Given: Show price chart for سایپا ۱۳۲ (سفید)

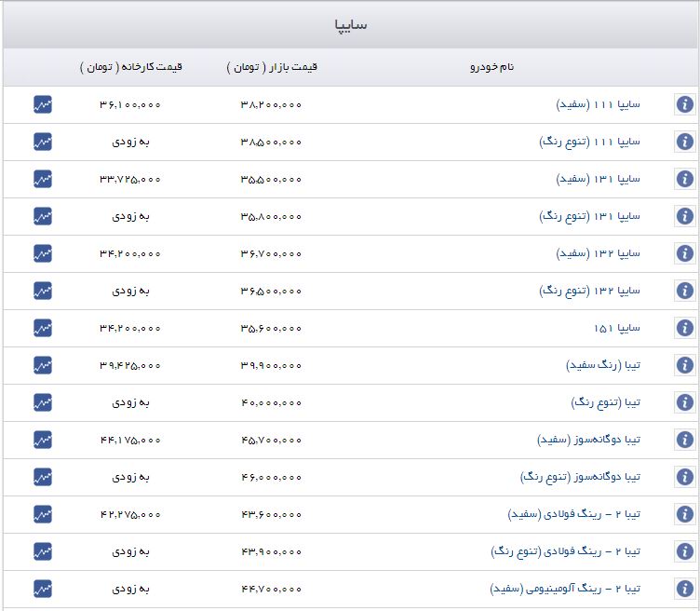Looking at the screenshot, I should click(x=43, y=253).
